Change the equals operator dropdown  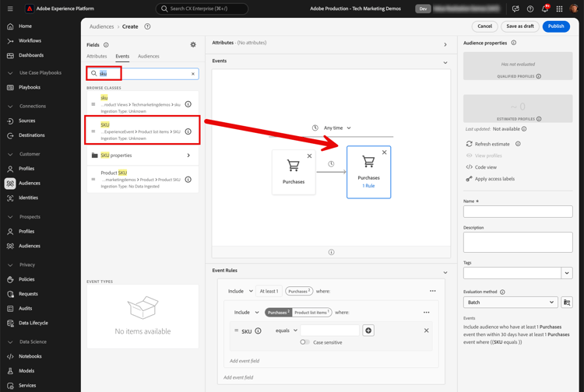286,331
